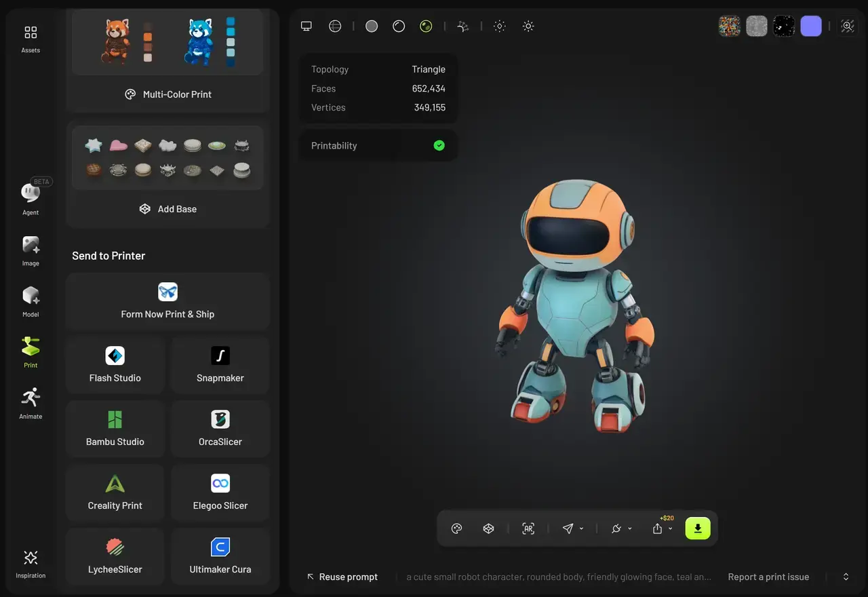Choose the bright lighting icon
868x597 pixels.
(x=528, y=26)
